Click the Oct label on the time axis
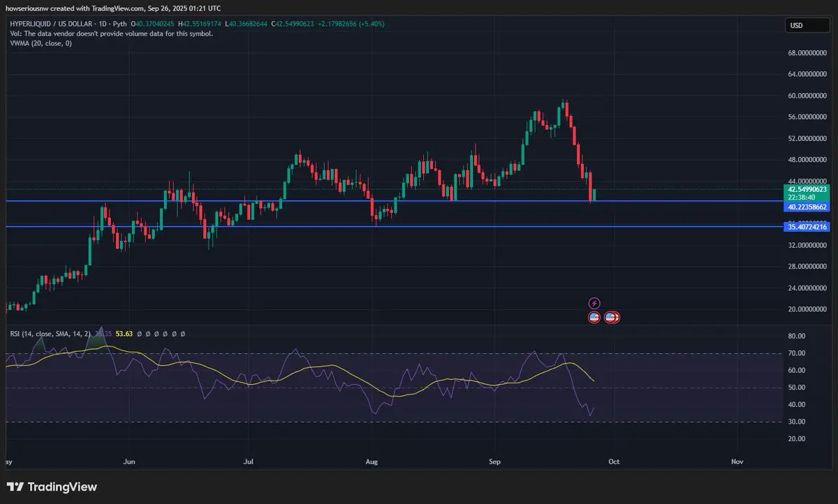This screenshot has width=838, height=504. click(x=614, y=461)
